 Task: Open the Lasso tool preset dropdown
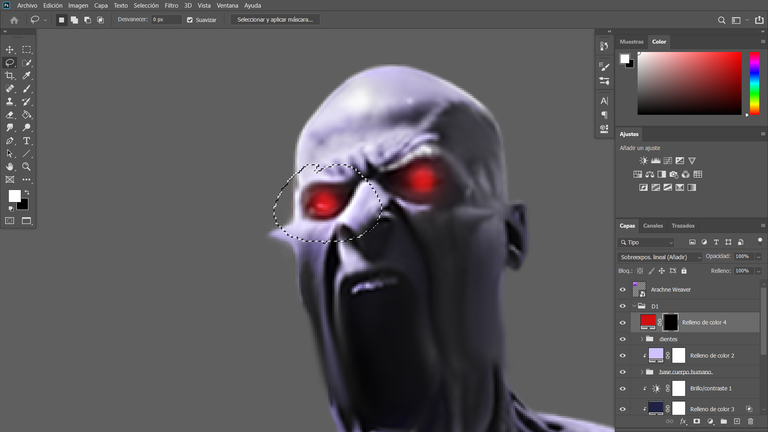[x=45, y=20]
